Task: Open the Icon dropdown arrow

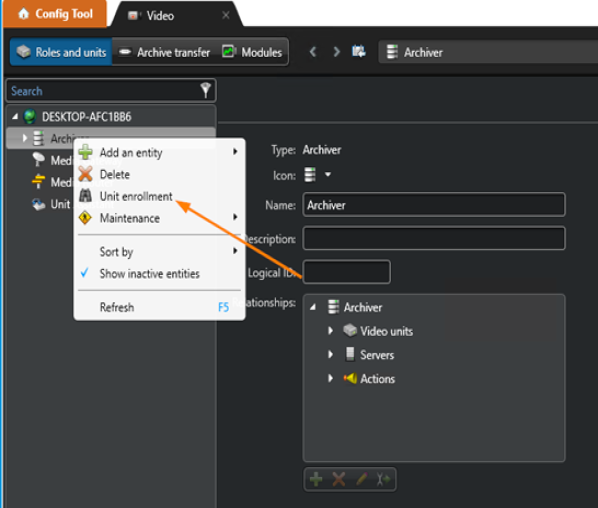Action: [328, 175]
